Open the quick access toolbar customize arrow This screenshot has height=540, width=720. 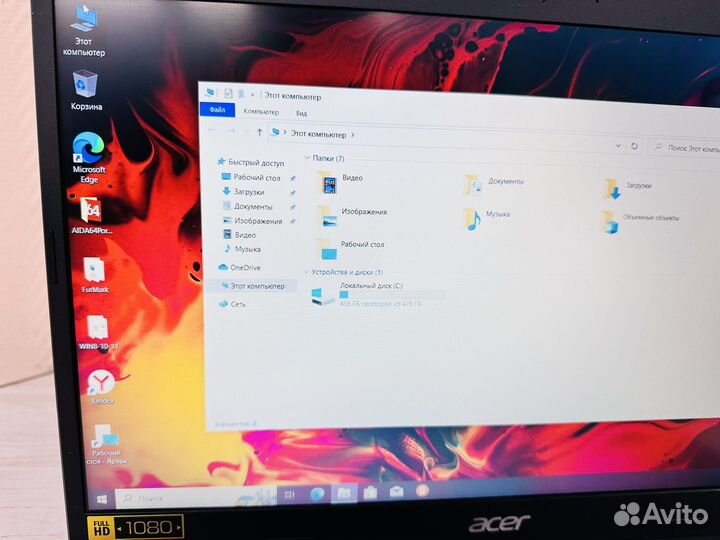click(x=252, y=95)
